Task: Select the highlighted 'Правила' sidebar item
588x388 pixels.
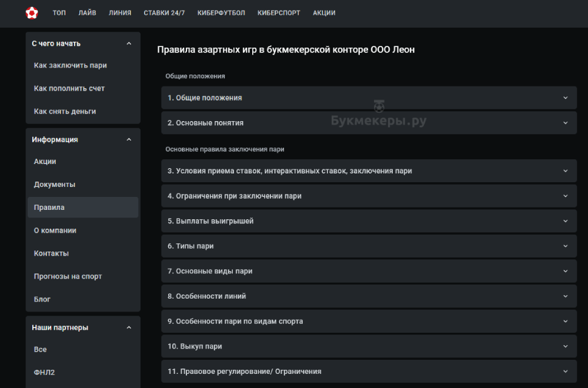Action: click(83, 208)
